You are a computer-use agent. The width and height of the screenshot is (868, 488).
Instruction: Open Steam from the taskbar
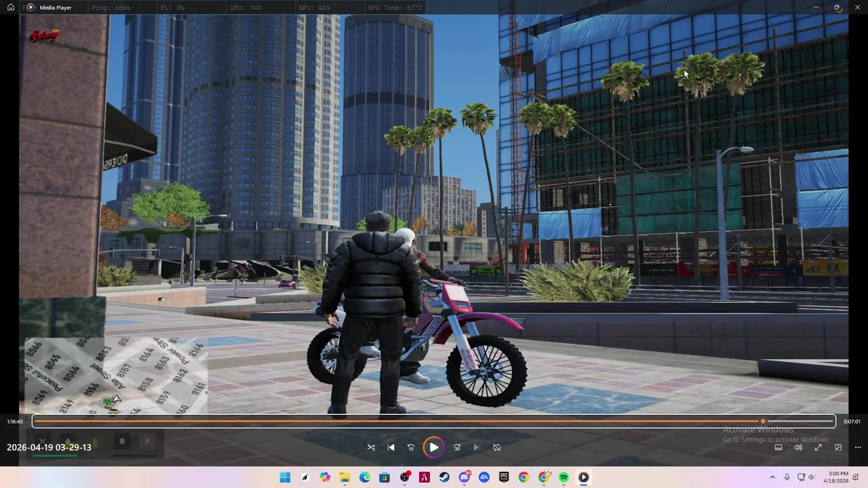pyautogui.click(x=444, y=477)
